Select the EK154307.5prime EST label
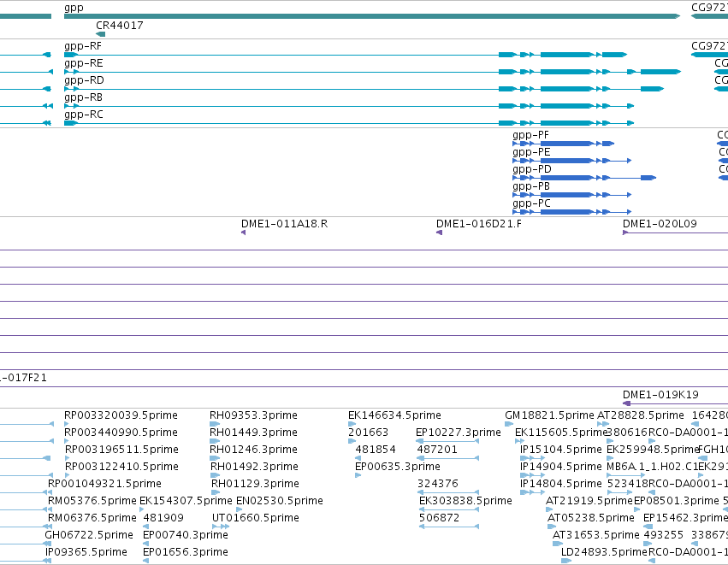 186,501
